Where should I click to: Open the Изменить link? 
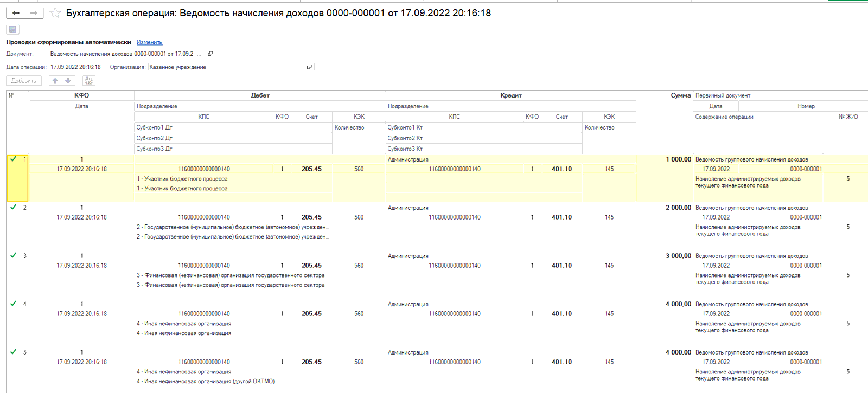tap(149, 42)
